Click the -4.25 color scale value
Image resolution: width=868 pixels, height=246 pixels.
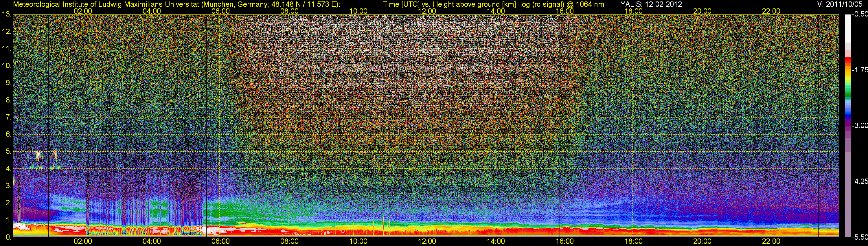coord(860,181)
